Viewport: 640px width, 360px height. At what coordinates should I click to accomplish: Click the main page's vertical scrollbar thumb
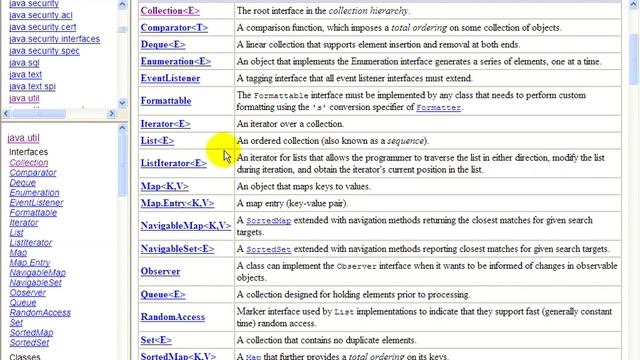click(634, 59)
